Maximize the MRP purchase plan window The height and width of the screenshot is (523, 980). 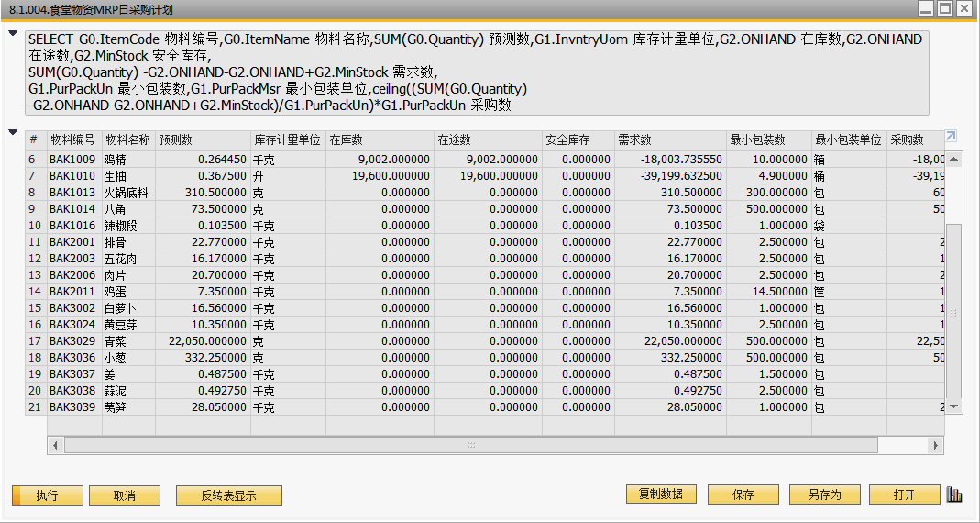[943, 8]
